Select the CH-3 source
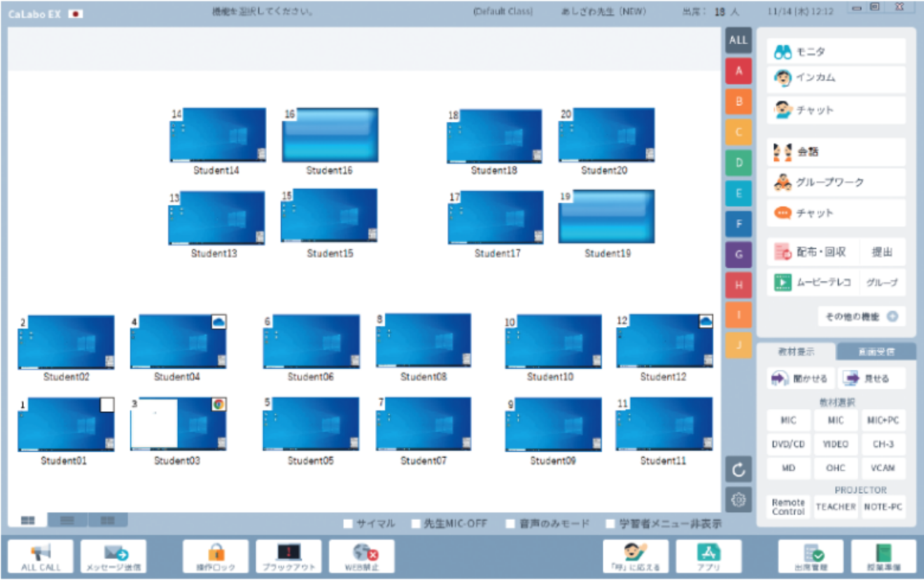This screenshot has width=924, height=580. [x=883, y=444]
